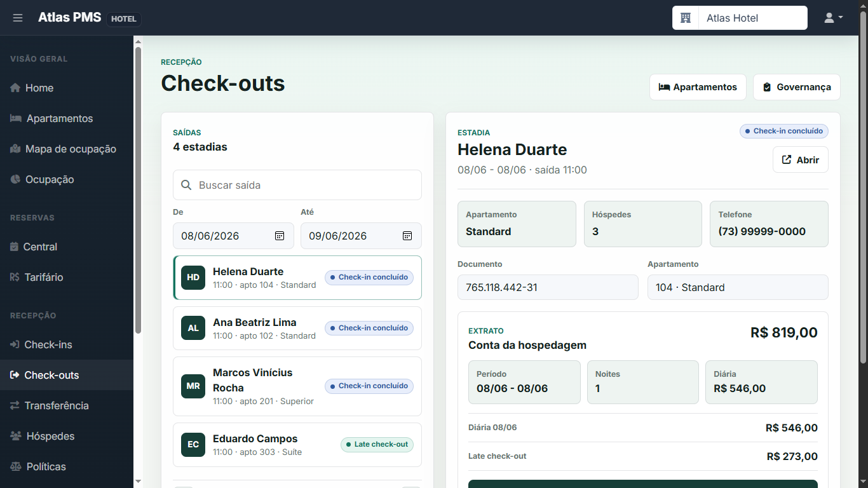Click the Ocupação pie chart icon

pyautogui.click(x=15, y=179)
